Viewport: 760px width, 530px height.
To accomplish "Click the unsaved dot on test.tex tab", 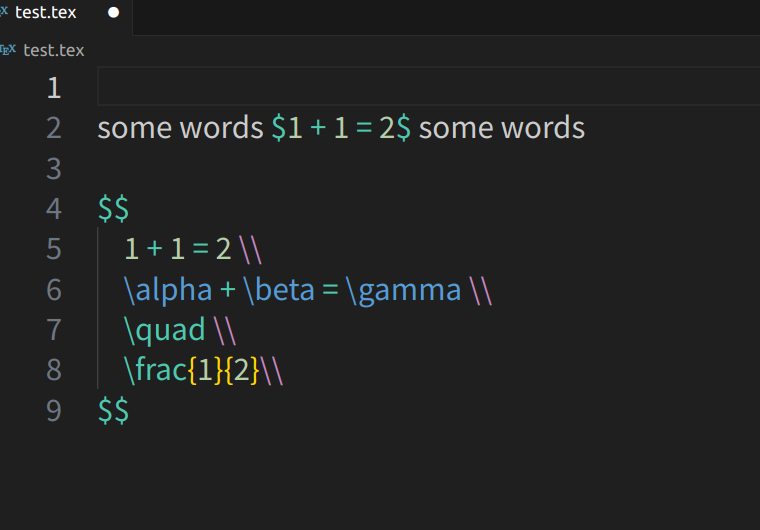I will tap(113, 13).
